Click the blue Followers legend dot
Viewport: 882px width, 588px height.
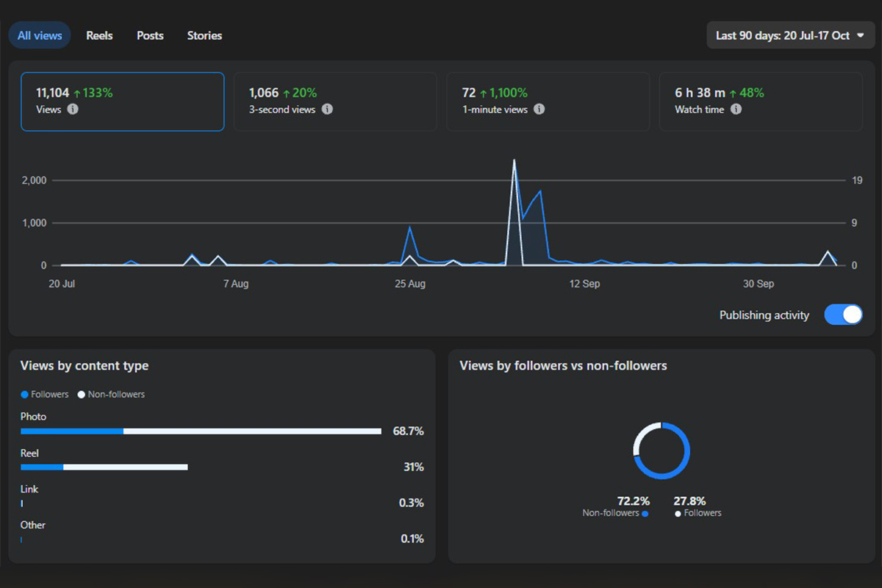24,395
